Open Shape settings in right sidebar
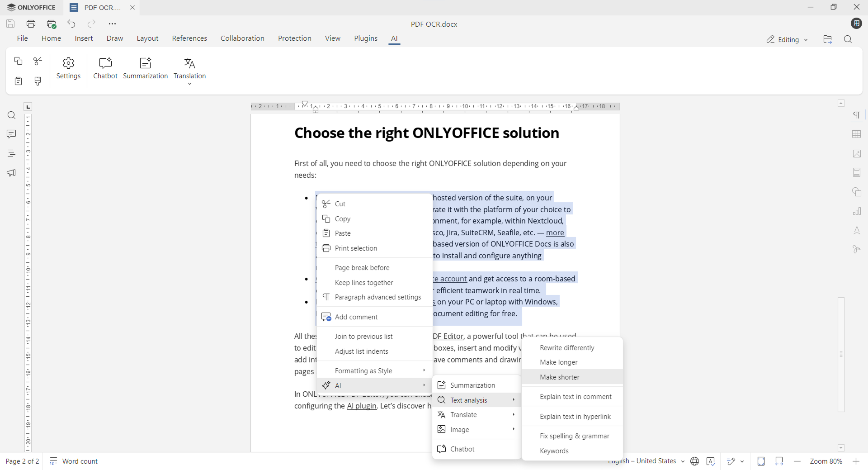This screenshot has width=868, height=470. pos(857,192)
